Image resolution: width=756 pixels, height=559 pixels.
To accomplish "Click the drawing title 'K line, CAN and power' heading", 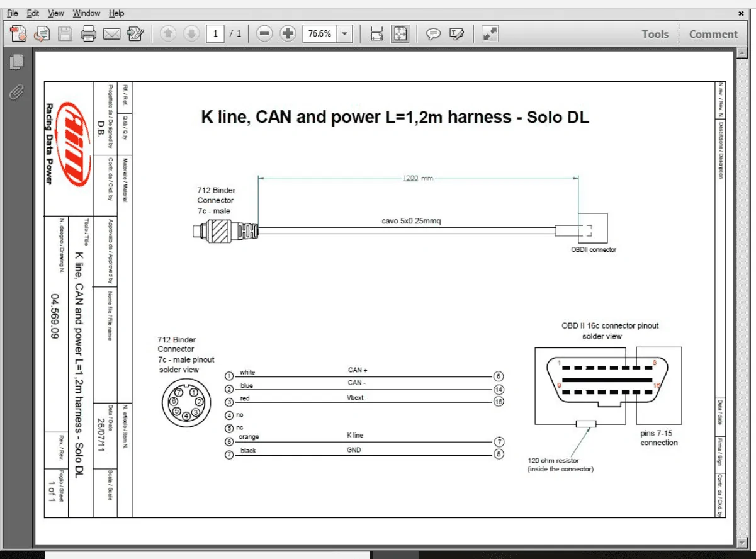I will coord(395,116).
